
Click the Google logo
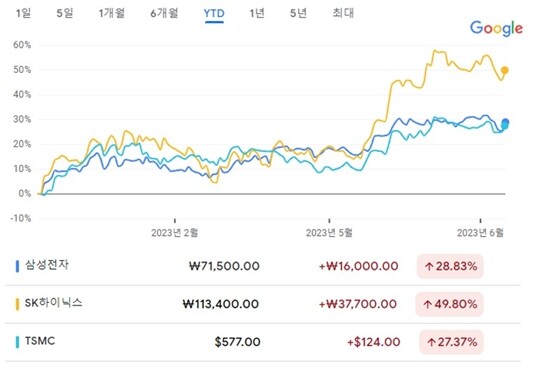496,28
